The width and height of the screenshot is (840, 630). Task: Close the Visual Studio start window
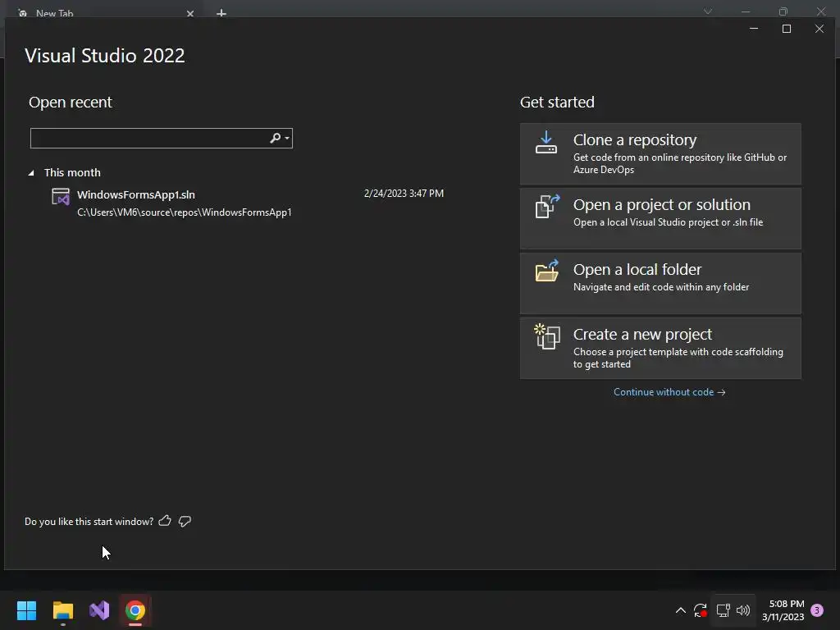coord(819,29)
